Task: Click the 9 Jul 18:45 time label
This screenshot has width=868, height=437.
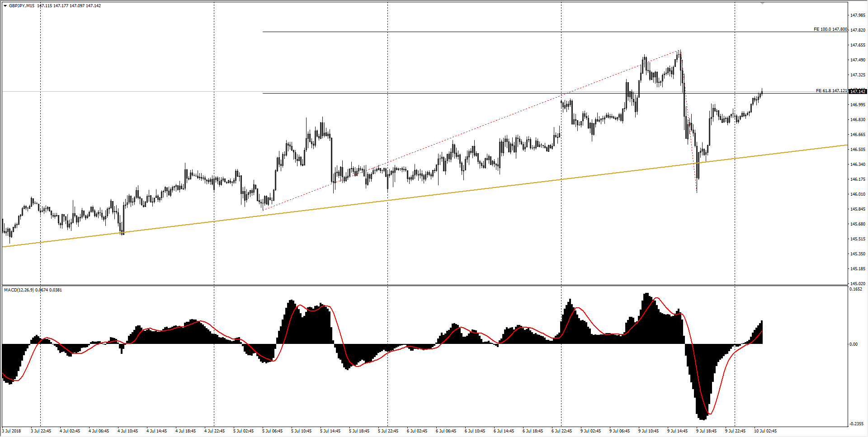Action: pyautogui.click(x=706, y=431)
